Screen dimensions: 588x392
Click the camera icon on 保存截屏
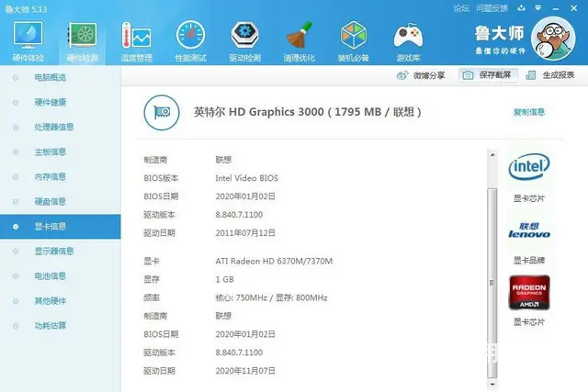pyautogui.click(x=468, y=75)
